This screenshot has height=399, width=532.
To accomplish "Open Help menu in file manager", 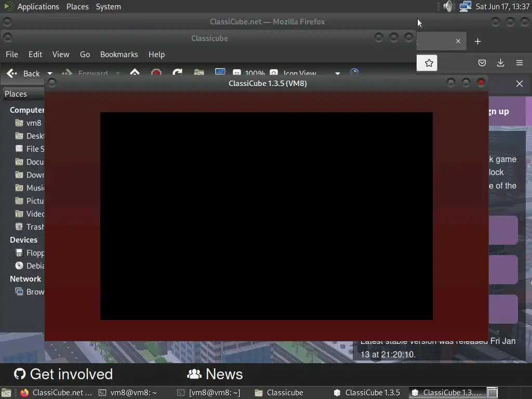I will click(x=156, y=54).
